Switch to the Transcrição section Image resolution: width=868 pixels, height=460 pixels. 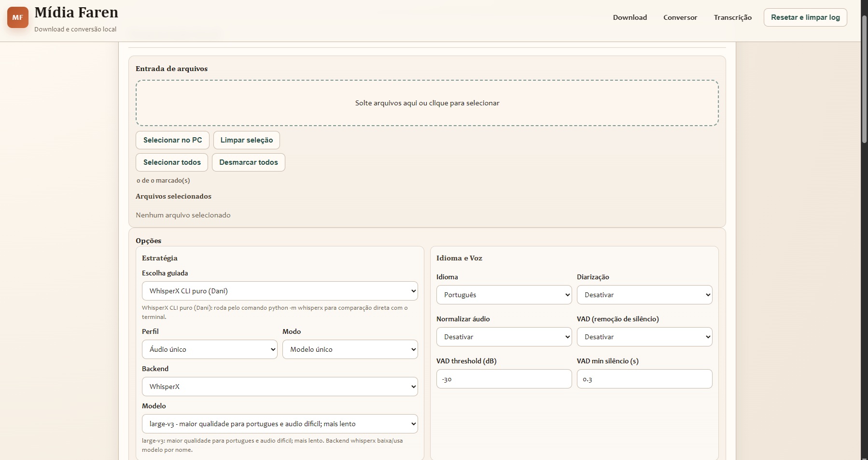pos(732,17)
